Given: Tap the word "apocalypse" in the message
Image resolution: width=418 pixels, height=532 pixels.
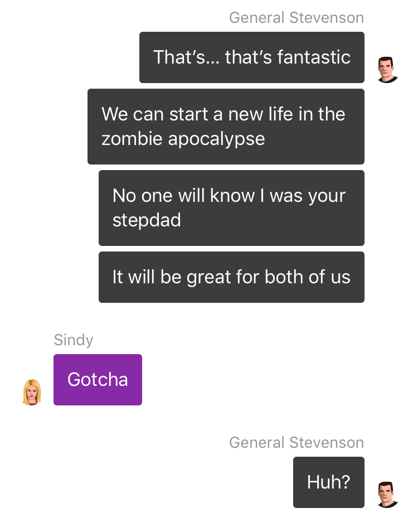Looking at the screenshot, I should coord(216,139).
